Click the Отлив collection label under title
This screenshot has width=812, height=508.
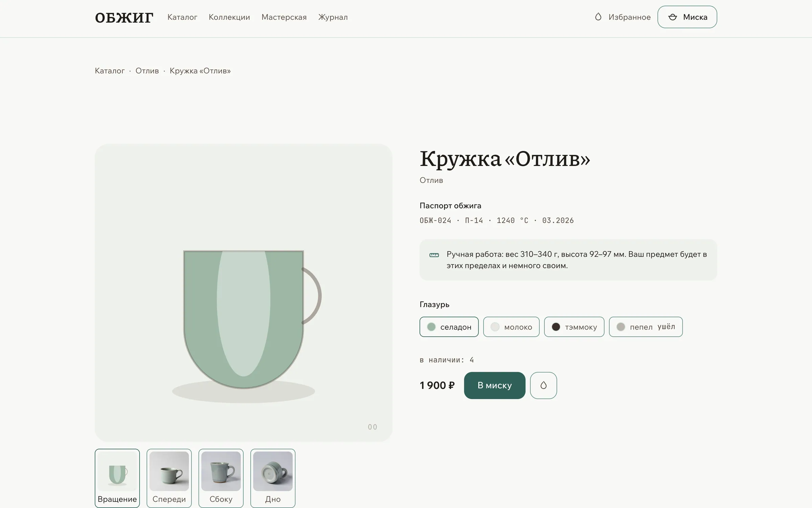pos(431,180)
